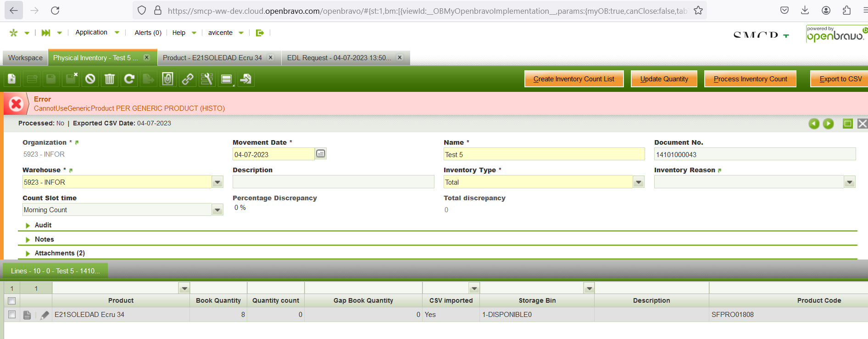Open the Inventory Type dropdown
The image size is (868, 339).
pos(639,182)
